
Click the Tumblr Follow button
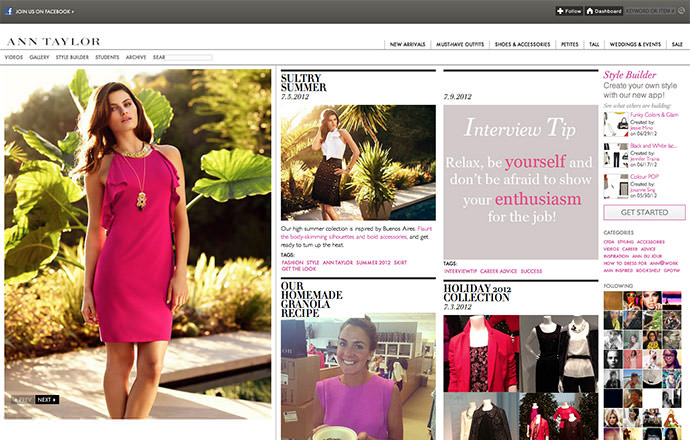tap(569, 11)
